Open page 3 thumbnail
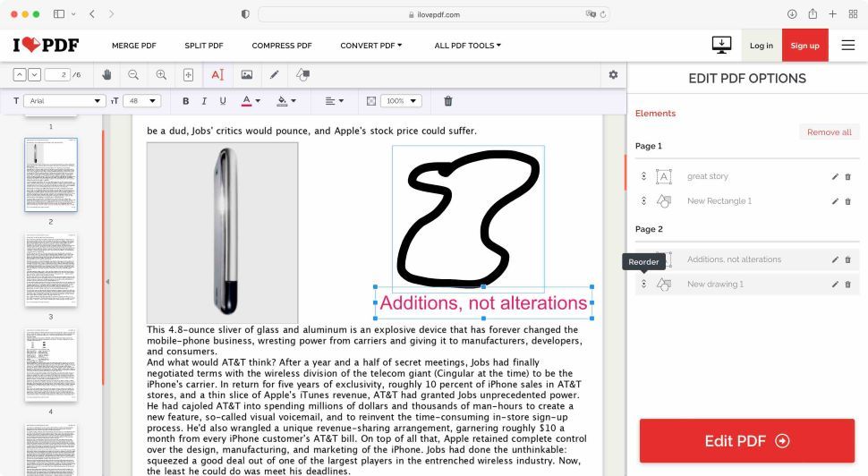Image resolution: width=868 pixels, height=476 pixels. 51,270
